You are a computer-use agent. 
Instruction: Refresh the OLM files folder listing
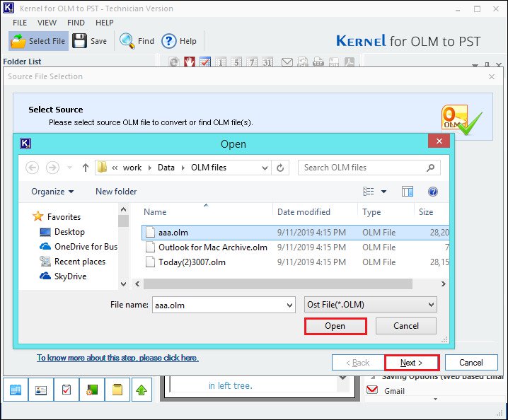[280, 168]
